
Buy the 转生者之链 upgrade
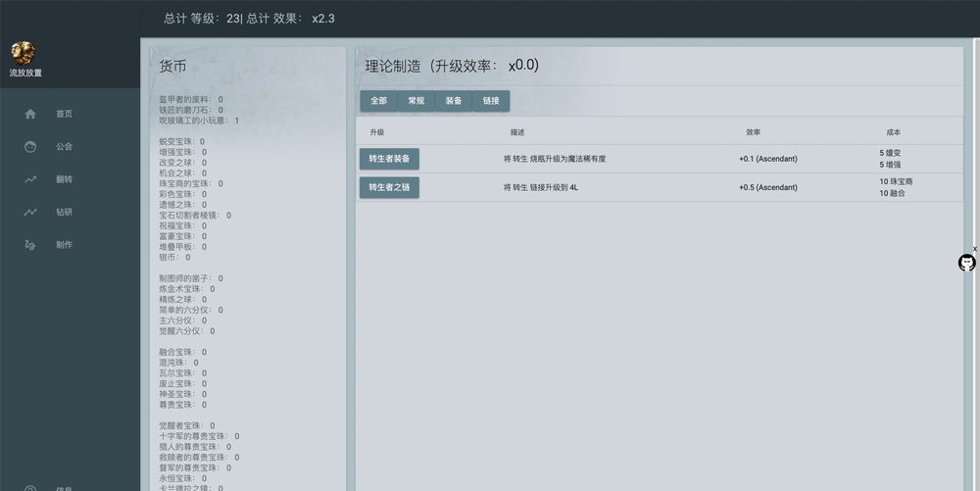(389, 187)
